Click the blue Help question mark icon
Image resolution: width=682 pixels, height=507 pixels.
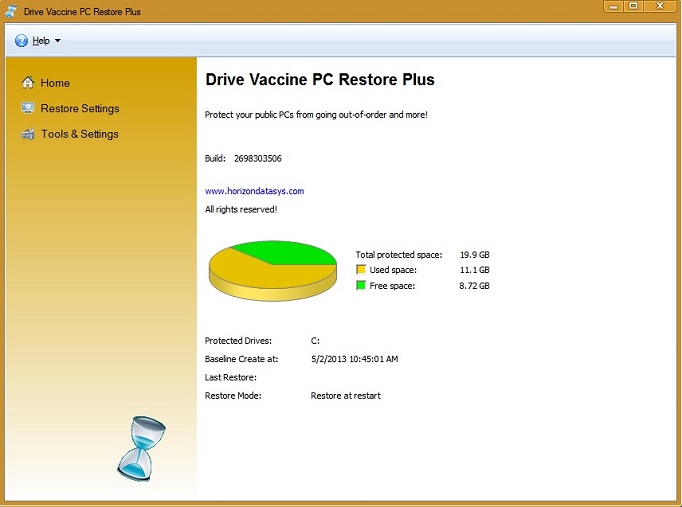tap(21, 40)
